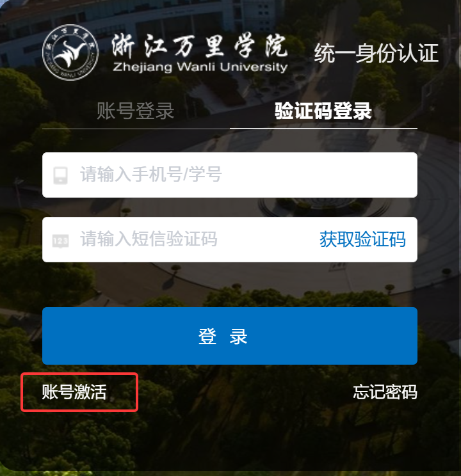
Task: Click the empty area right of 请输入手机号/学号 placeholder
Action: click(319, 175)
